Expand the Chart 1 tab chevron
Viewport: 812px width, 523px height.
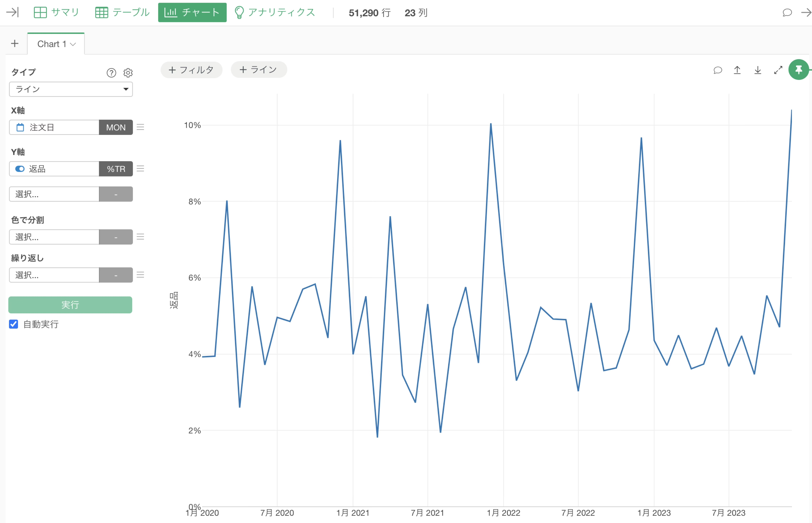tap(73, 44)
